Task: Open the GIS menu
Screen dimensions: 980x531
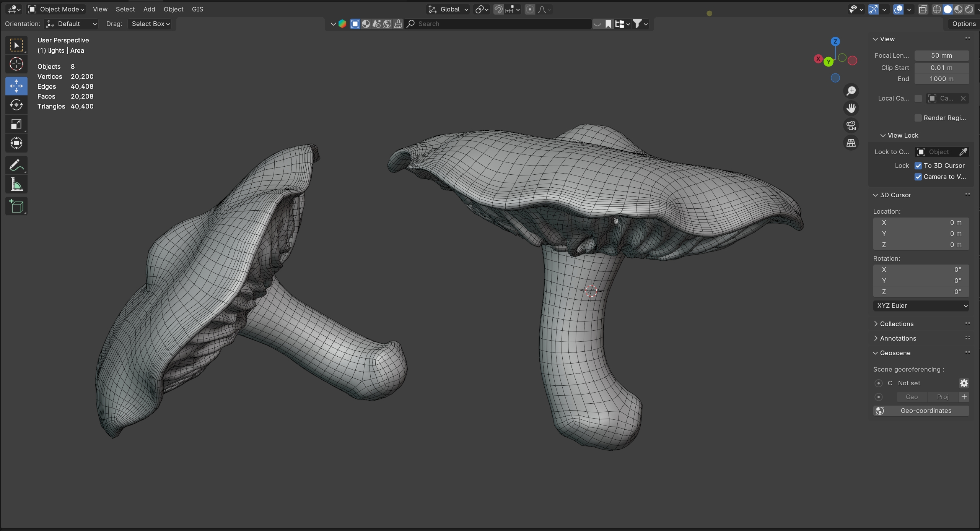Action: (197, 9)
